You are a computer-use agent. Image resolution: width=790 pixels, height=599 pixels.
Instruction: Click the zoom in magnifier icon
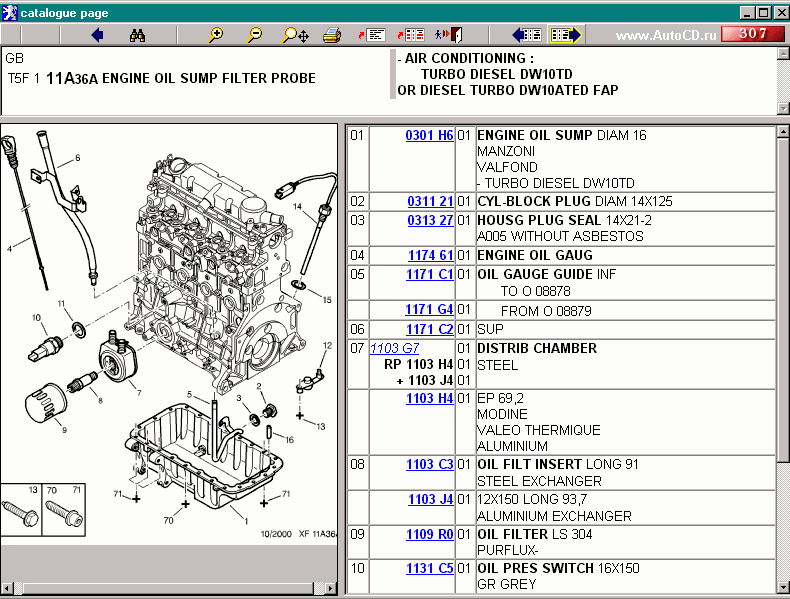[215, 35]
